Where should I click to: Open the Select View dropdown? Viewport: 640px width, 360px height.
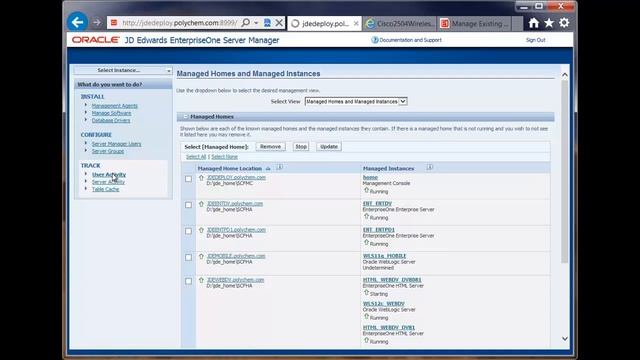tap(356, 101)
